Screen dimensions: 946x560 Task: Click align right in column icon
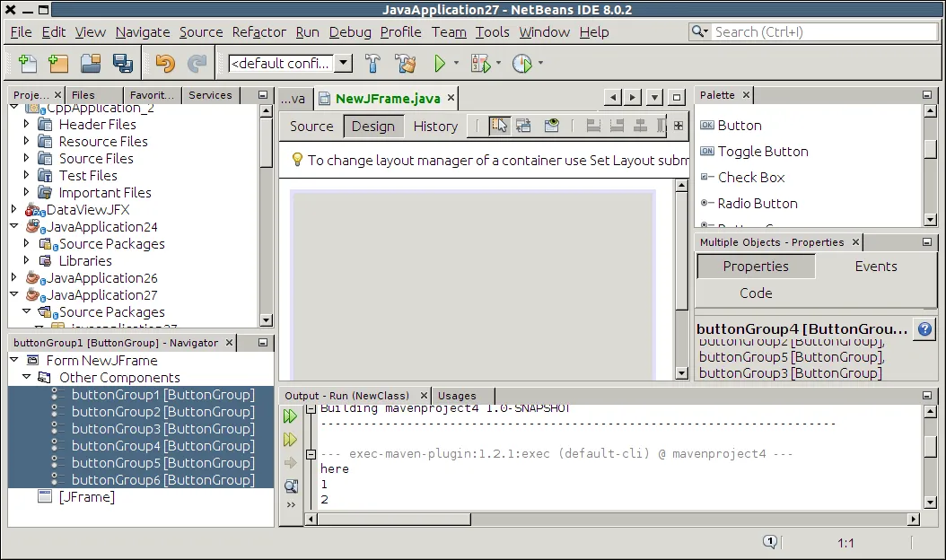[x=617, y=126]
